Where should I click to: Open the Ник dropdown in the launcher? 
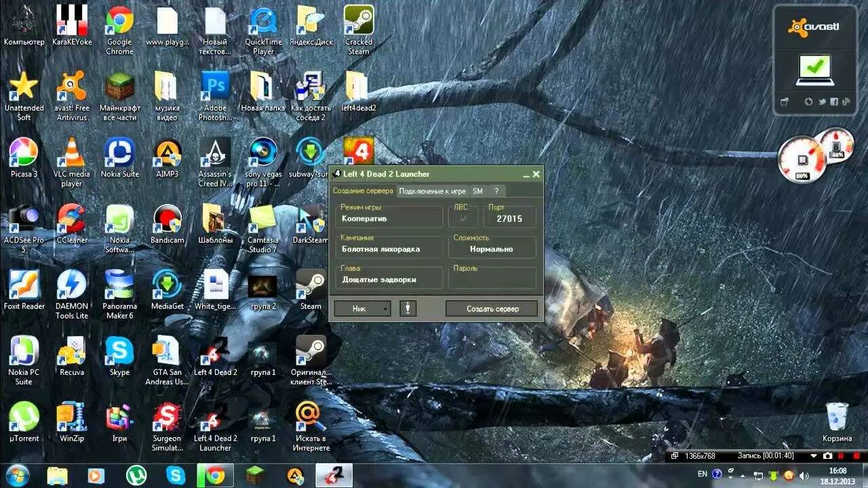(x=363, y=308)
